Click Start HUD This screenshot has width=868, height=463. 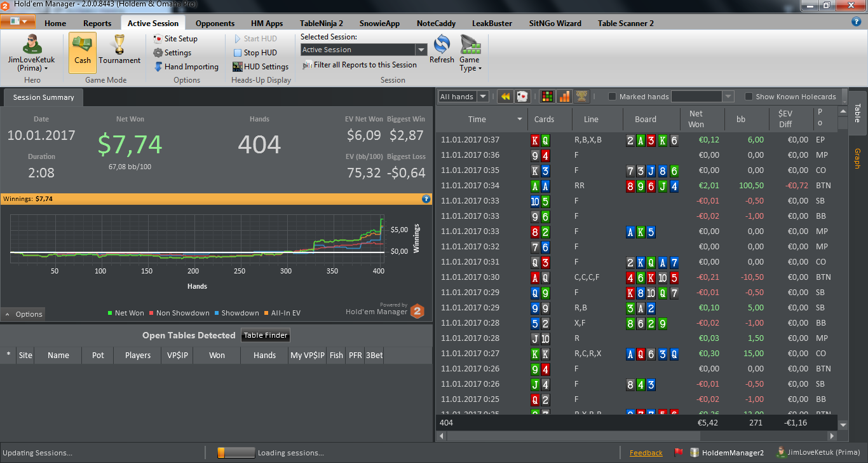point(255,39)
